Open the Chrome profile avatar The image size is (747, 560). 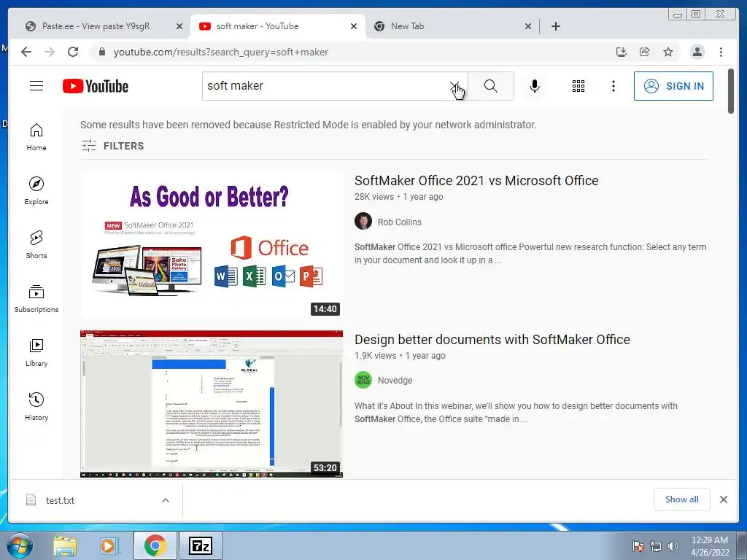point(697,52)
